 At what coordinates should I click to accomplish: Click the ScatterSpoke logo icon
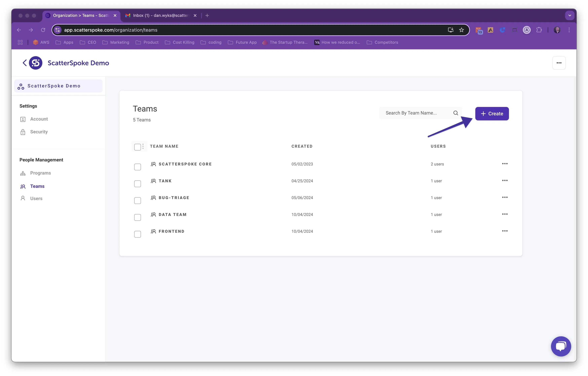(x=36, y=63)
